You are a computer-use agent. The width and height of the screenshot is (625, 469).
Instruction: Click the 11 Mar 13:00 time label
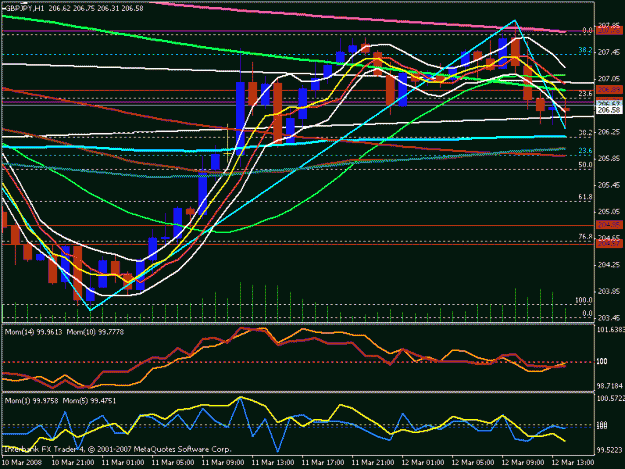(273, 463)
